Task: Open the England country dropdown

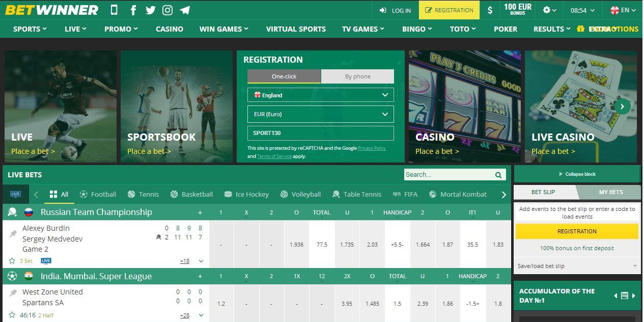Action: coord(321,95)
